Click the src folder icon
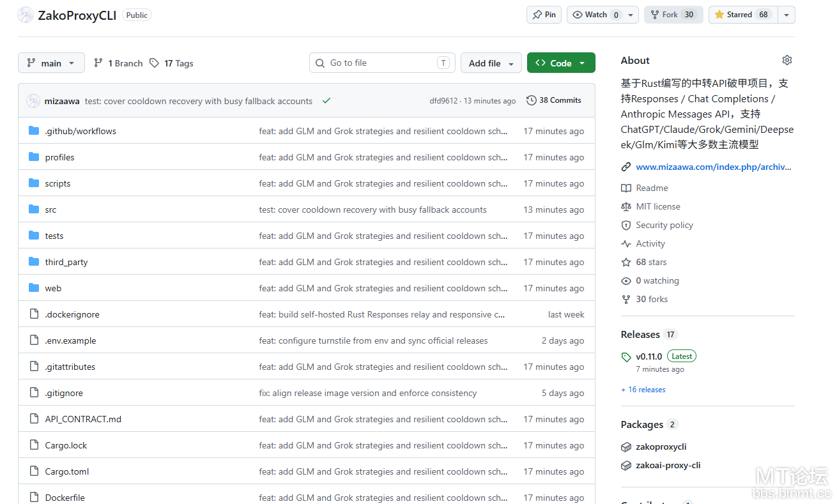This screenshot has height=504, width=837. (34, 210)
